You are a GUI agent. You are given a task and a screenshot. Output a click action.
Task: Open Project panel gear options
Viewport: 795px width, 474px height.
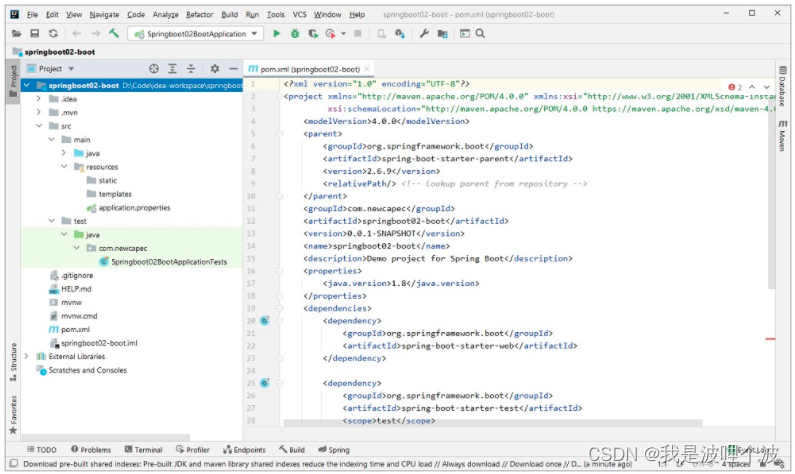tap(215, 68)
